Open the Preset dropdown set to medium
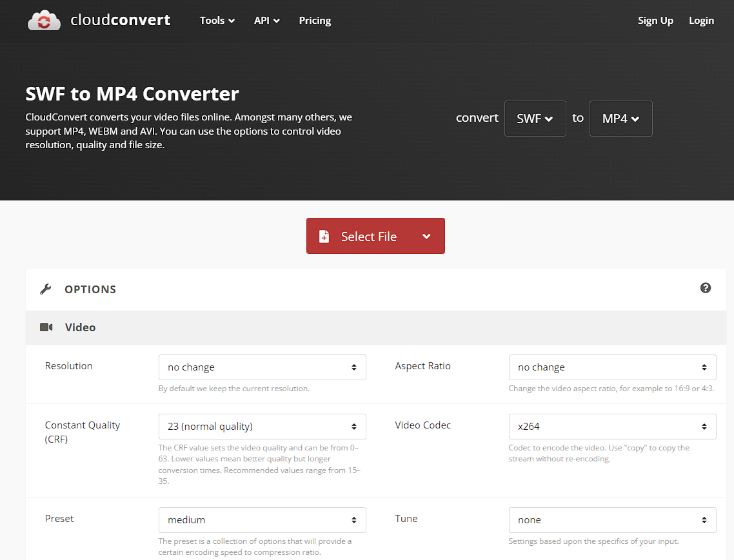The image size is (734, 560). point(262,520)
